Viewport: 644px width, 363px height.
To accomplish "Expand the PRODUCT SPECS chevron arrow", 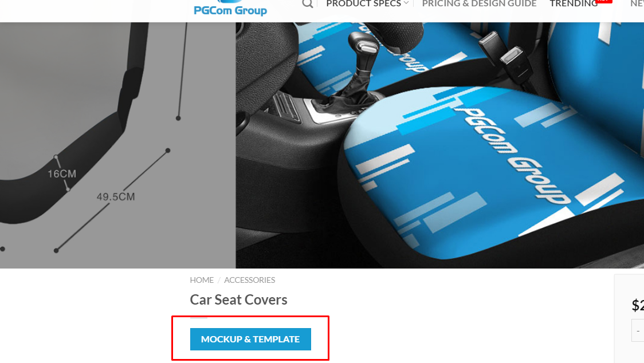I will 406,3.
